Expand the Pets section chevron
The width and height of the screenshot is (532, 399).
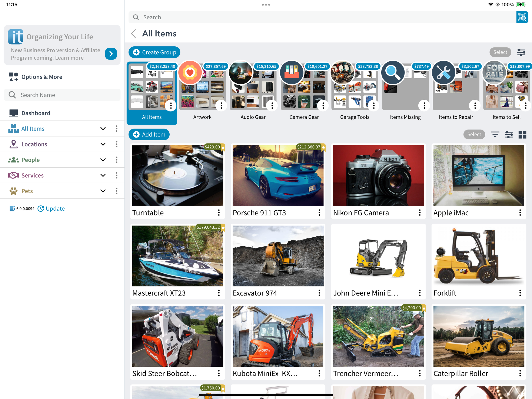(x=103, y=191)
